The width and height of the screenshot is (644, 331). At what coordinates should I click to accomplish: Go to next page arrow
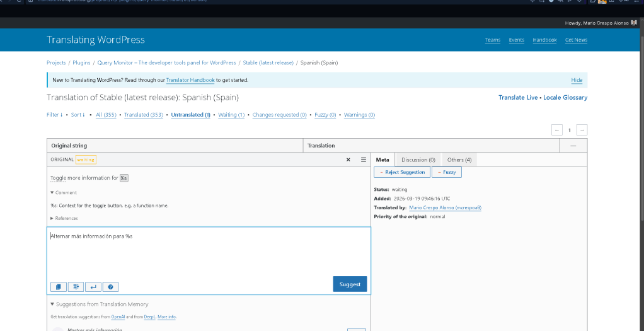pos(582,130)
